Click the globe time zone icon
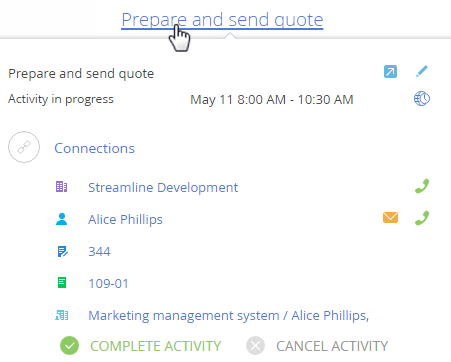451x362 pixels. click(x=422, y=99)
